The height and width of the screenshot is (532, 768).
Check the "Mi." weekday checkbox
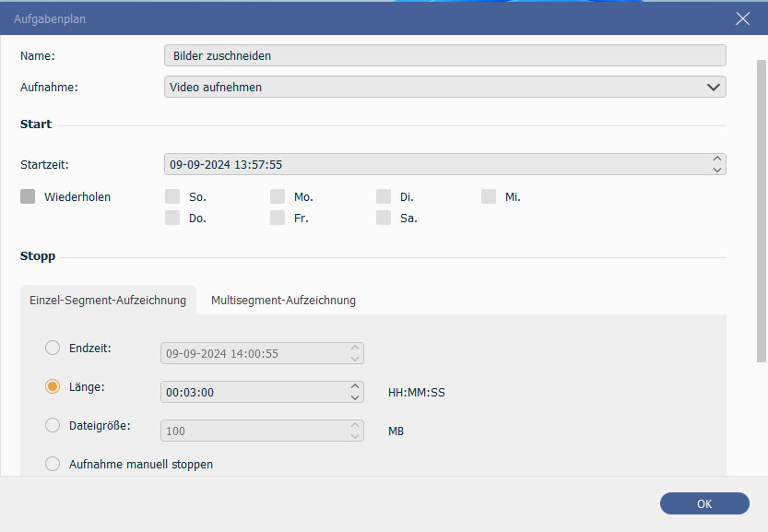488,196
